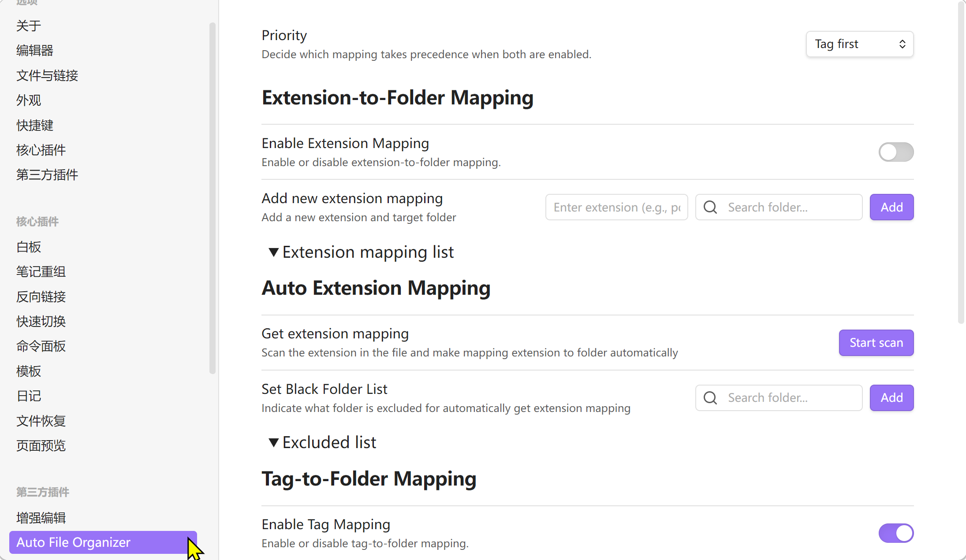Select 第三方插件 in the options list
The image size is (966, 560).
pos(47,175)
